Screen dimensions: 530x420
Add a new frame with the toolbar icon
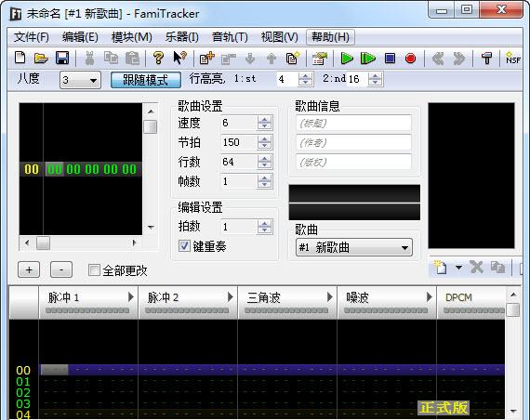206,59
